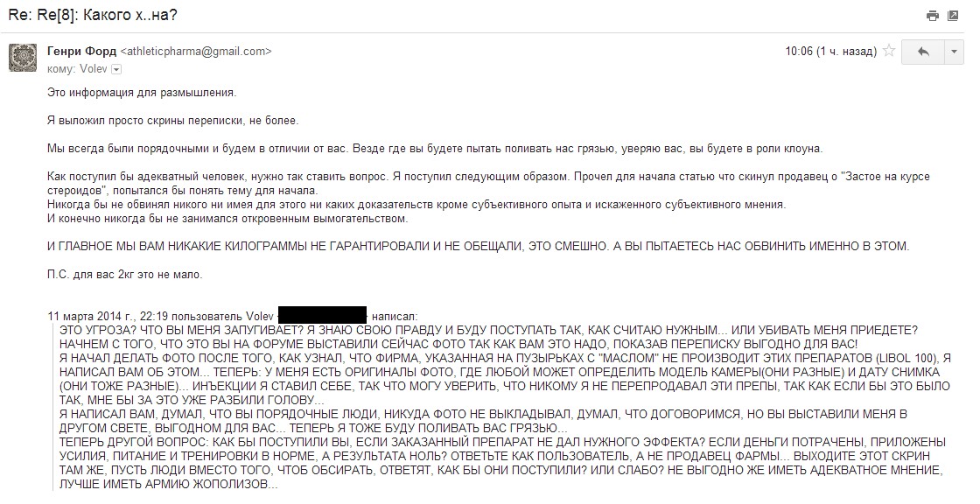Expand recipient details arrow next to Volev
This screenshot has height=504, width=980.
tap(116, 69)
